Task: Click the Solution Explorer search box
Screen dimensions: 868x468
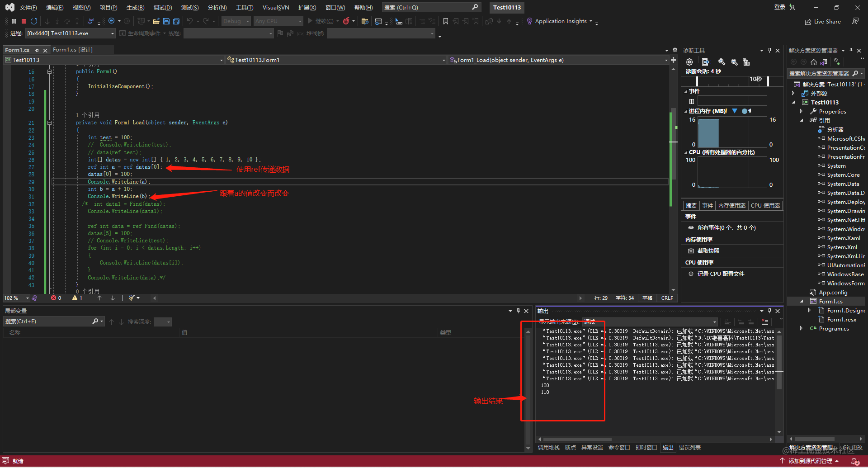Action: tap(823, 73)
